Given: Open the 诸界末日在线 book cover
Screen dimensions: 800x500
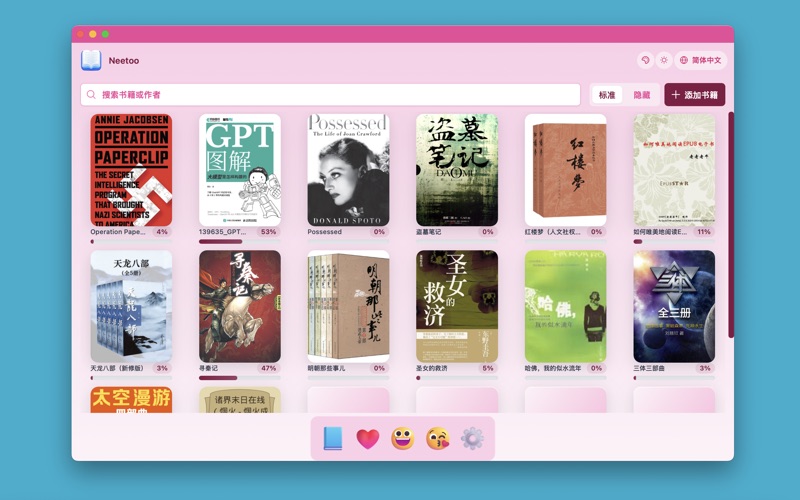Looking at the screenshot, I should pyautogui.click(x=240, y=399).
